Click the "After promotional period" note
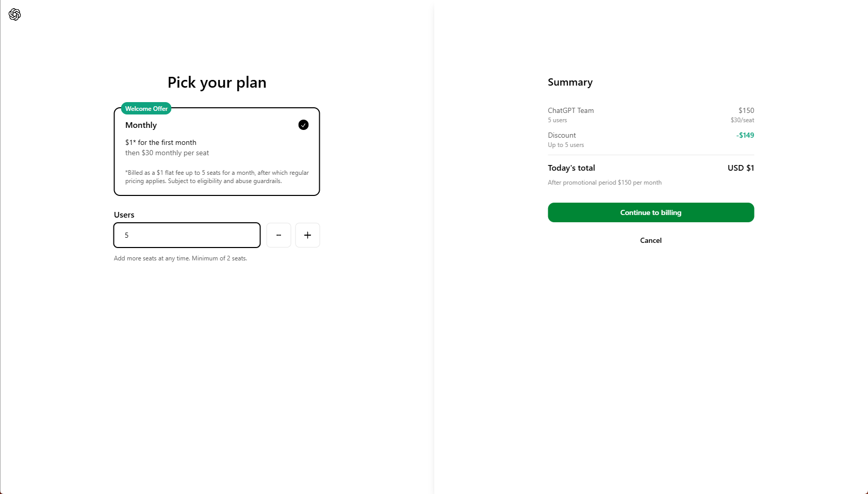The width and height of the screenshot is (868, 494). tap(604, 183)
